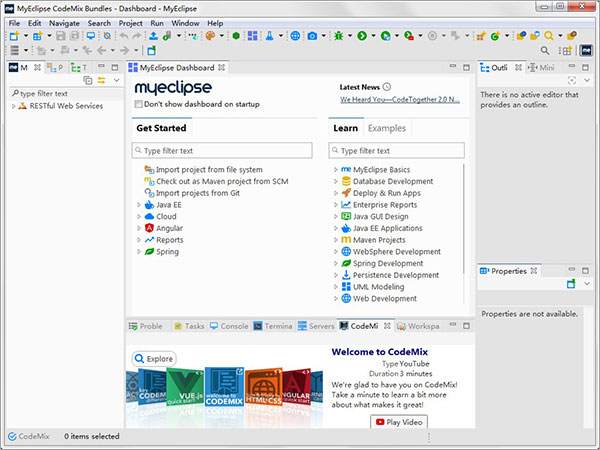Click Import projects from Git entry

point(198,192)
